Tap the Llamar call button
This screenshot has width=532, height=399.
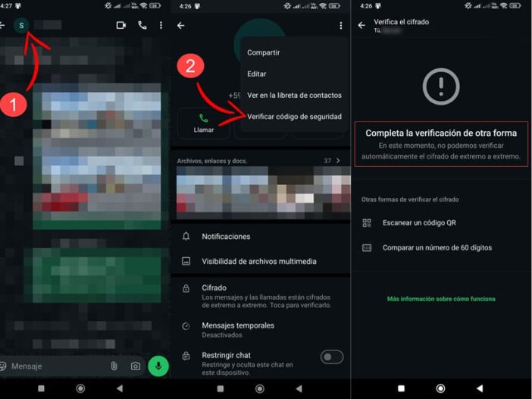(x=204, y=124)
